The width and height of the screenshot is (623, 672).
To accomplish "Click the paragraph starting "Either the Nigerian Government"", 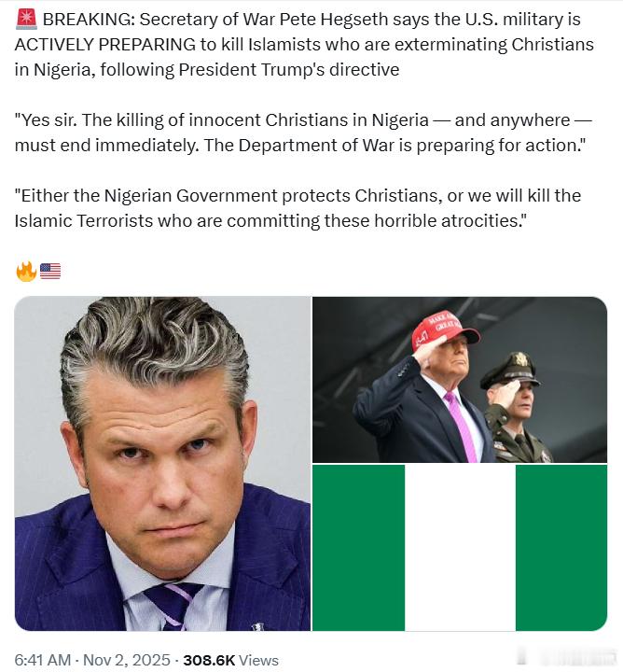I will (x=298, y=208).
